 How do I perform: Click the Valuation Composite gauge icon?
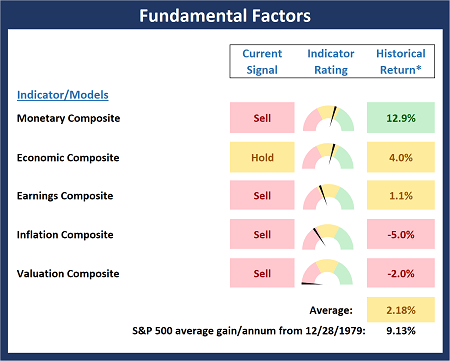pyautogui.click(x=327, y=272)
